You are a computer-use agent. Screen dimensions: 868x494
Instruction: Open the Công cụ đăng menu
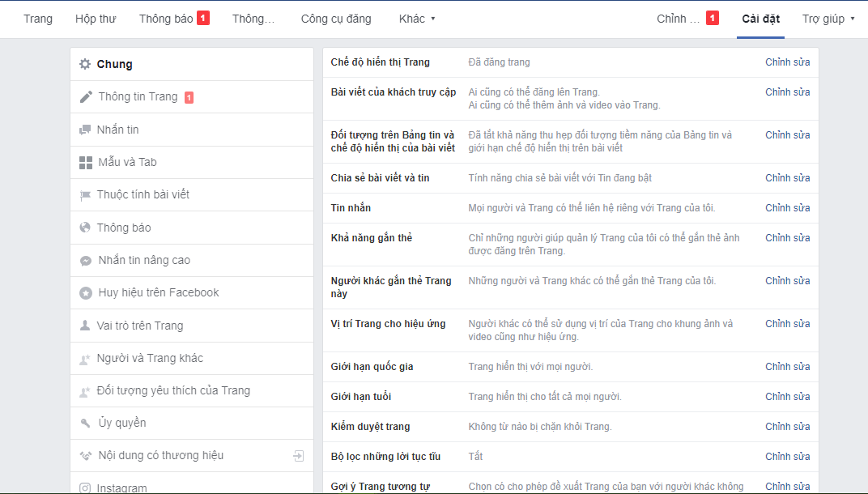[336, 18]
